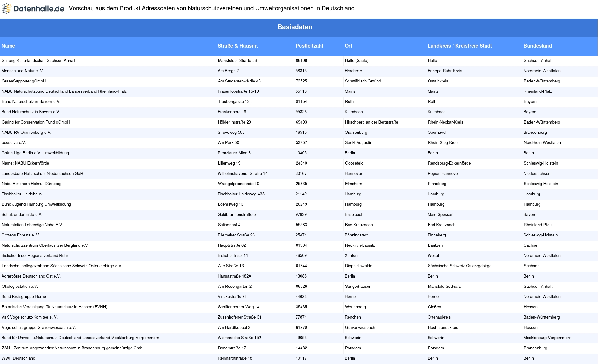Select city Sankt Augustin
The width and height of the screenshot is (598, 364).
tap(358, 143)
